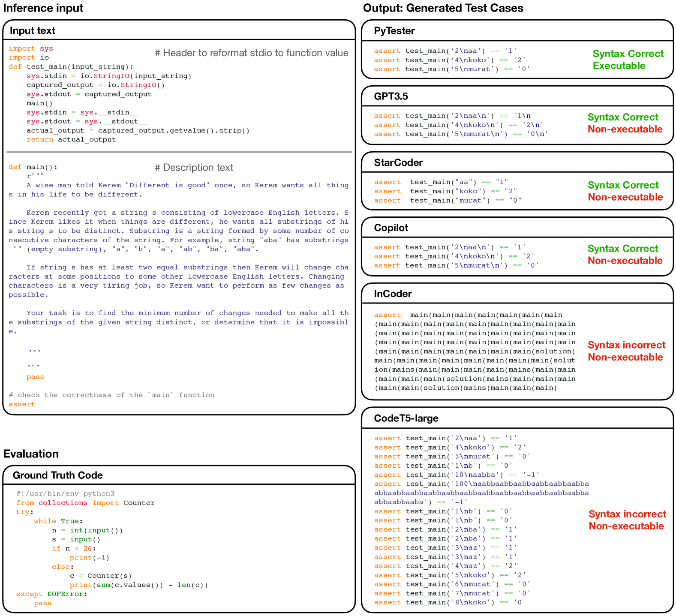This screenshot has width=676, height=616.
Task: Click 'from collections import Counter' line
Action: [x=85, y=503]
